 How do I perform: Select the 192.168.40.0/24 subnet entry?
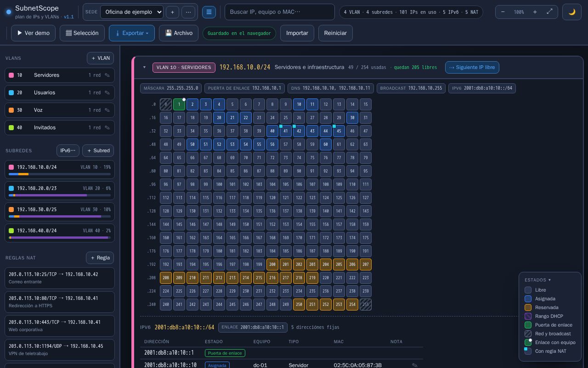tap(60, 233)
